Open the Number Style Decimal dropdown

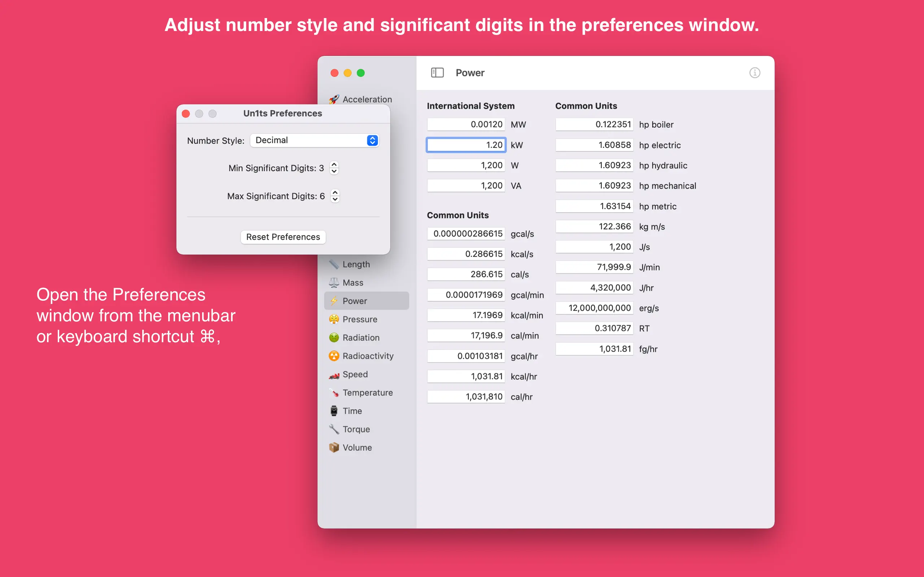tap(315, 140)
